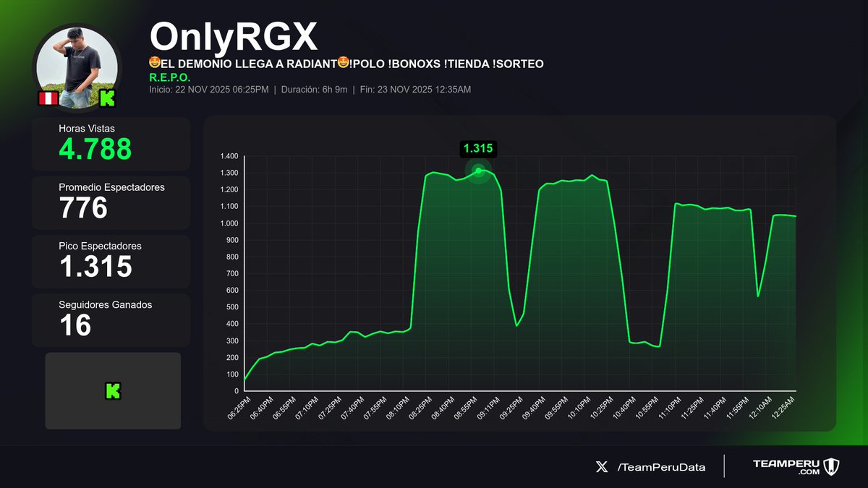Click the 07:10PM x-axis label
This screenshot has width=868, height=488.
coord(305,410)
